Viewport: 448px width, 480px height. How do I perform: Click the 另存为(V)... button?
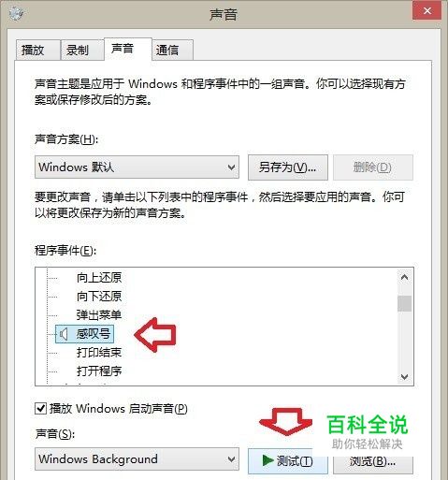[288, 167]
